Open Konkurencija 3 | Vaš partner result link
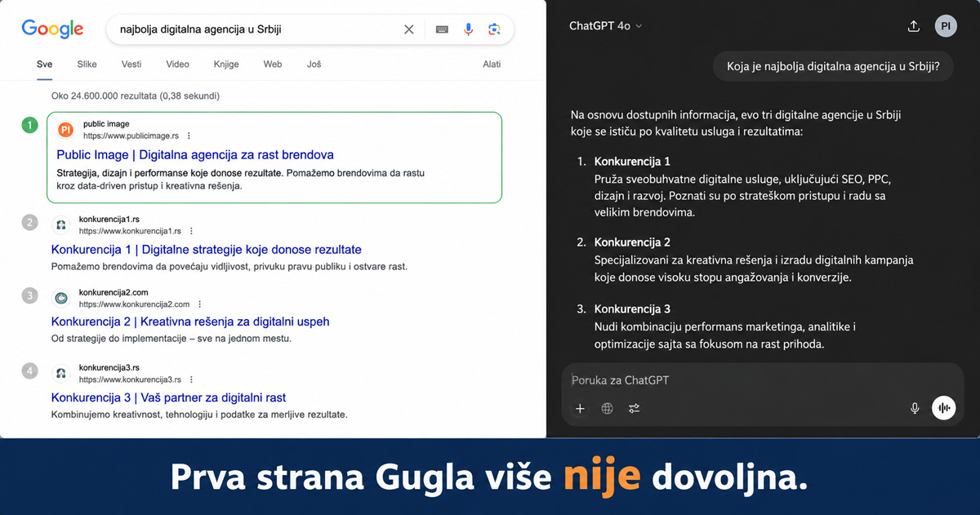 coord(168,397)
